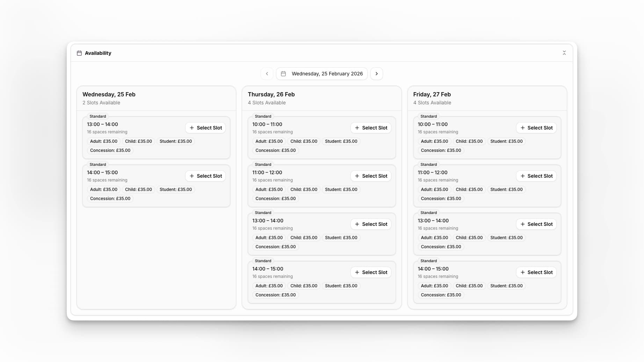Collapse the Availability panel with the top-right icon

(x=564, y=53)
